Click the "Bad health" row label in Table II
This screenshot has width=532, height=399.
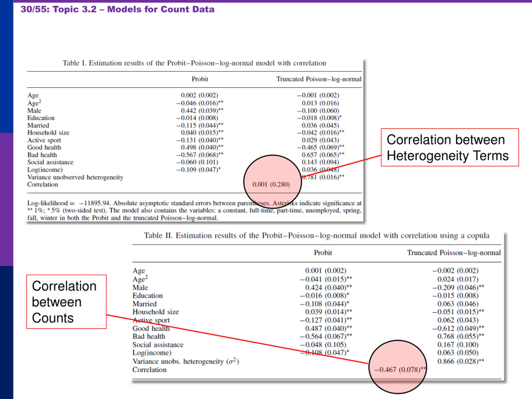pyautogui.click(x=149, y=336)
